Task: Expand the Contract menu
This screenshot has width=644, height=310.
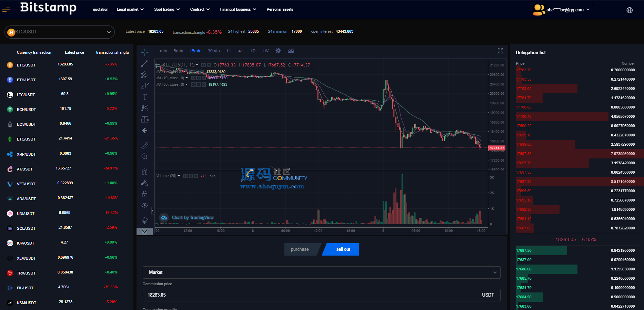Action: pos(200,10)
